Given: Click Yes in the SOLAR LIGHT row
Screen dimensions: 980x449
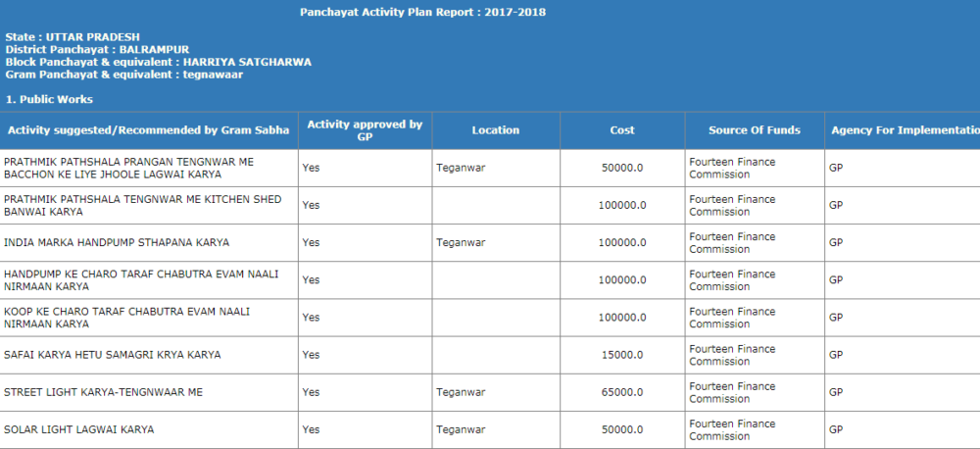Looking at the screenshot, I should (x=311, y=430).
